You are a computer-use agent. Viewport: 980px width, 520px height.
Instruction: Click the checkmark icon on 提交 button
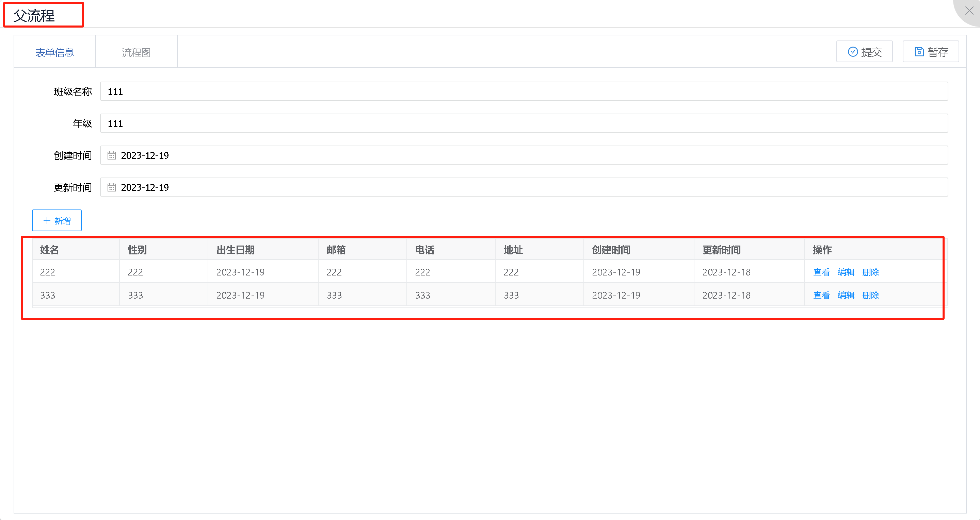(853, 52)
